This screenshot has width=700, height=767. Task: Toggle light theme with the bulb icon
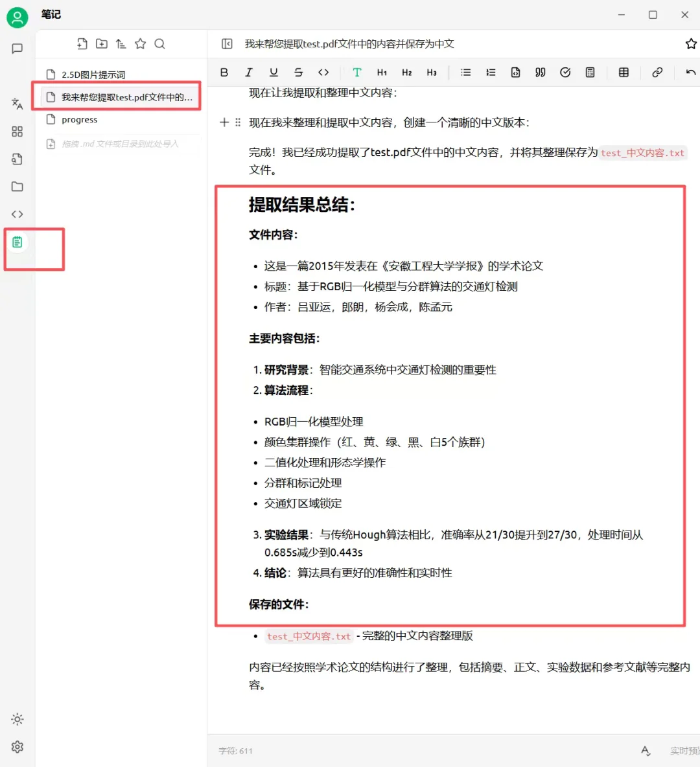[x=17, y=719]
